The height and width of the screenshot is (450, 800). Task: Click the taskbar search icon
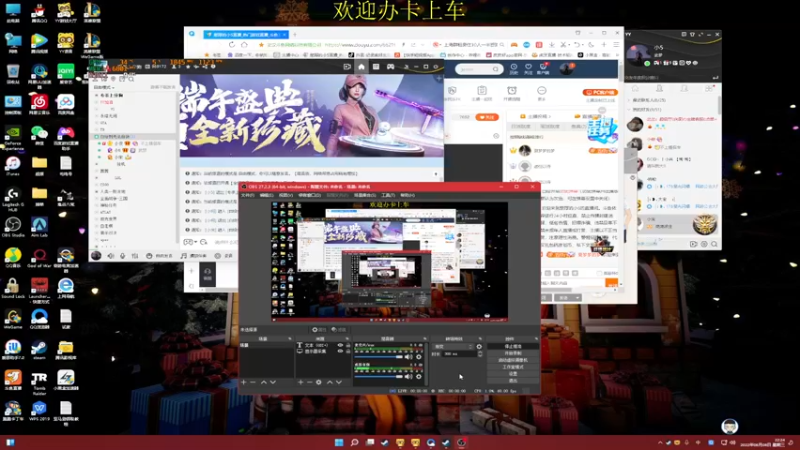(354, 442)
